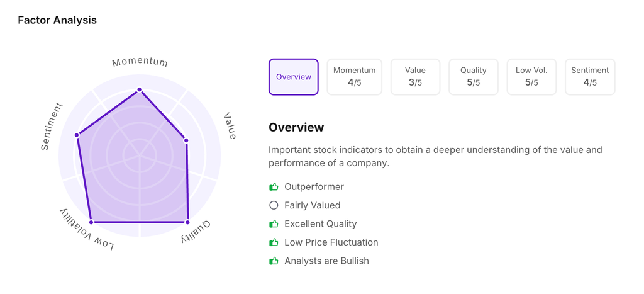644x294 pixels.
Task: Open the Momentum 4/5 tab
Action: coord(354,77)
